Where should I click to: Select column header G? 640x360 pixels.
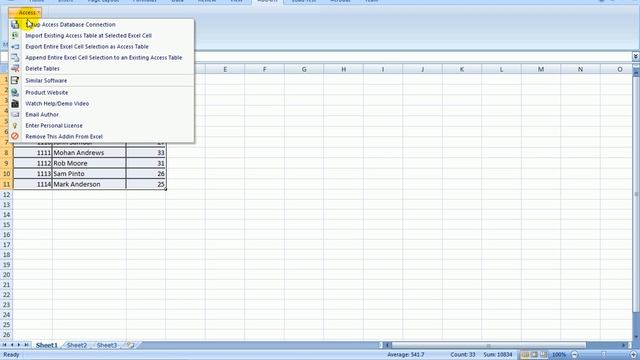point(304,69)
